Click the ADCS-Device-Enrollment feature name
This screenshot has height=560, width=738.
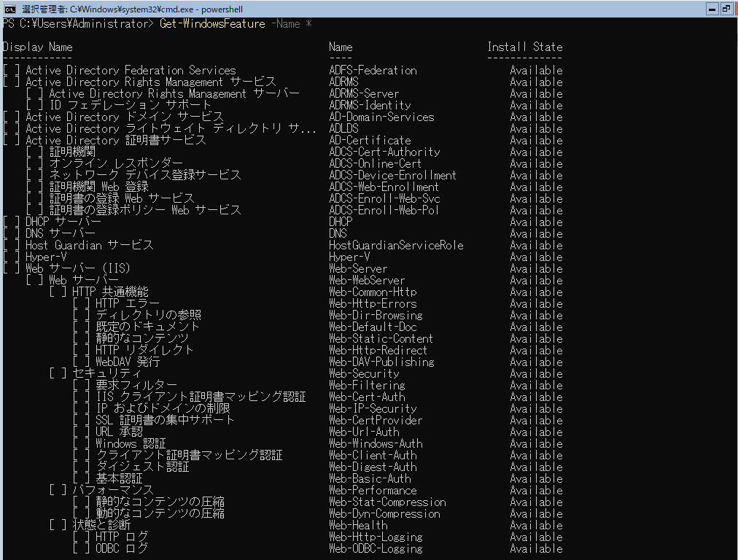click(x=392, y=176)
